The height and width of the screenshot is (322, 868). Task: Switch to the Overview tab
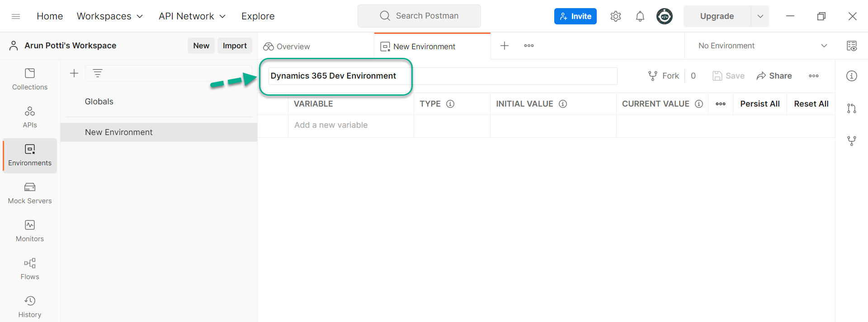(316, 46)
